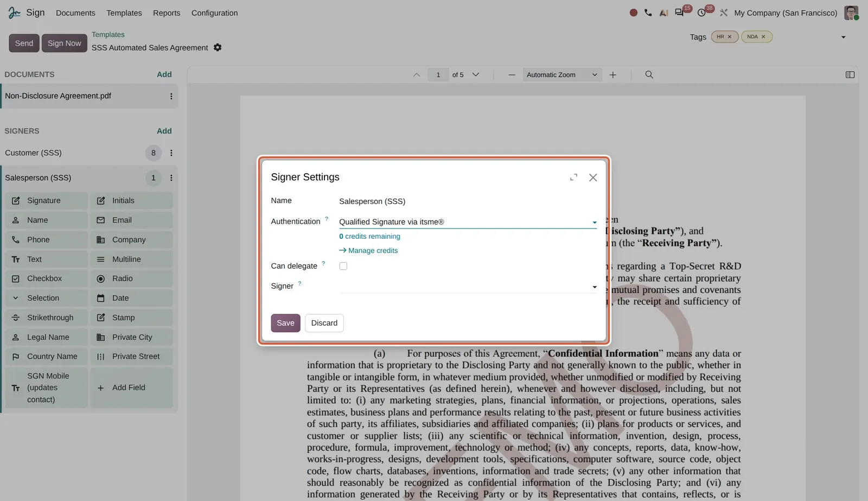Open the Manage credits link

point(368,251)
